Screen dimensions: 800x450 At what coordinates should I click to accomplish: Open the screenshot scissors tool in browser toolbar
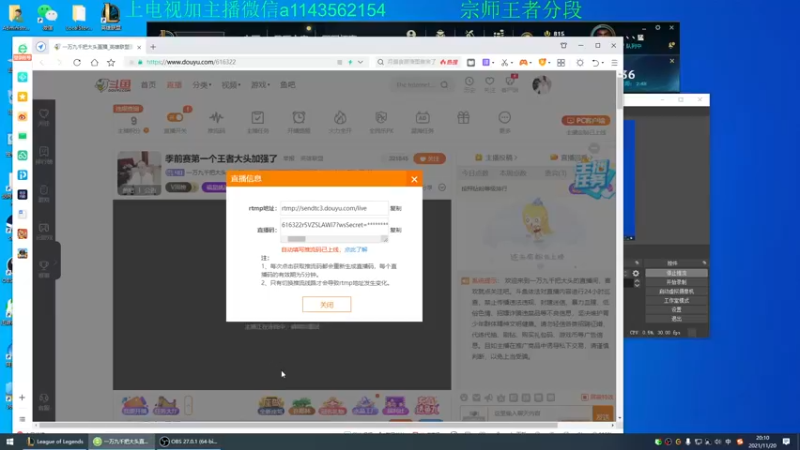tap(504, 62)
